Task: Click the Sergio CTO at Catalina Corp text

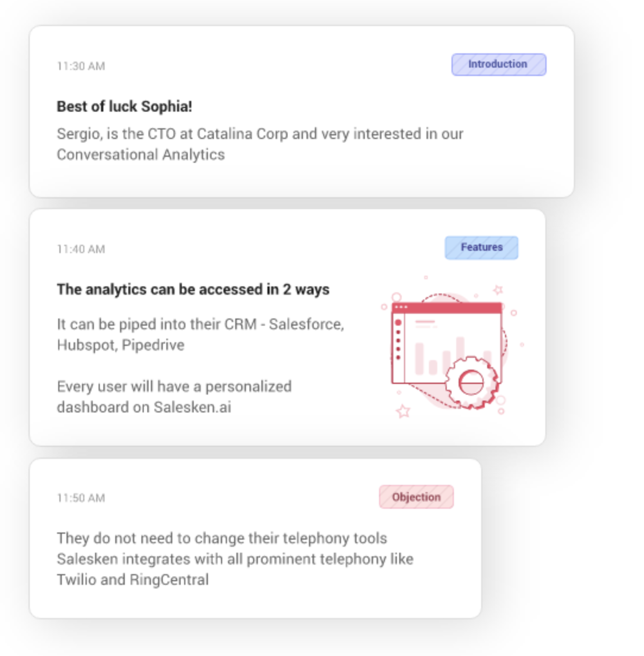Action: click(x=260, y=144)
